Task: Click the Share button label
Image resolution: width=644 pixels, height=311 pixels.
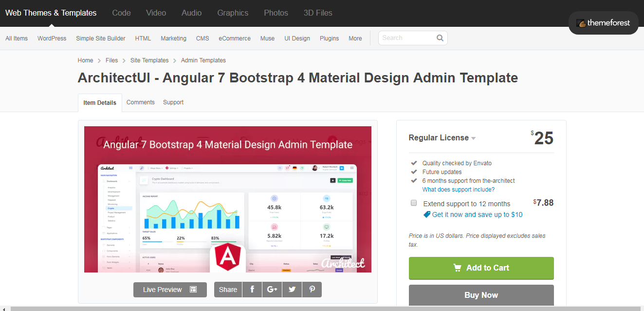Action: pos(228,290)
